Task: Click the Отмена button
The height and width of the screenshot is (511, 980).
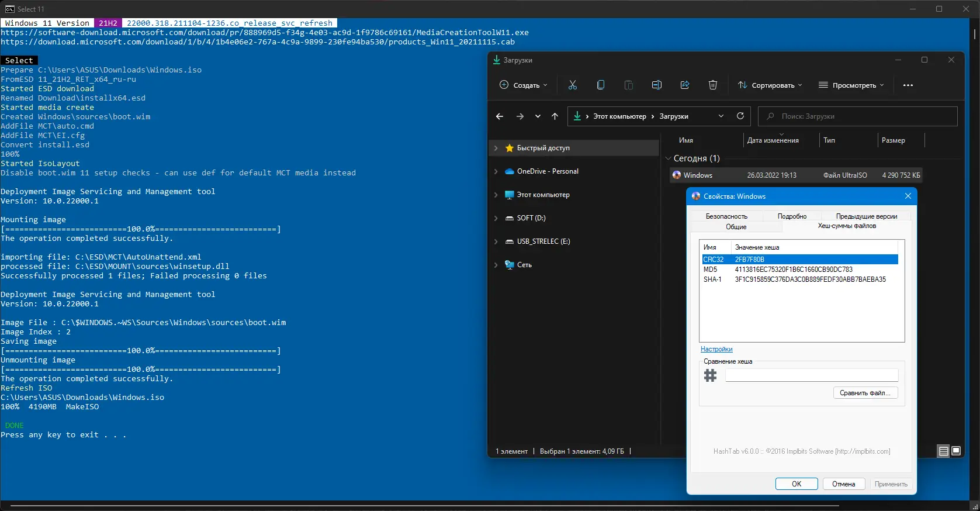Action: click(844, 484)
